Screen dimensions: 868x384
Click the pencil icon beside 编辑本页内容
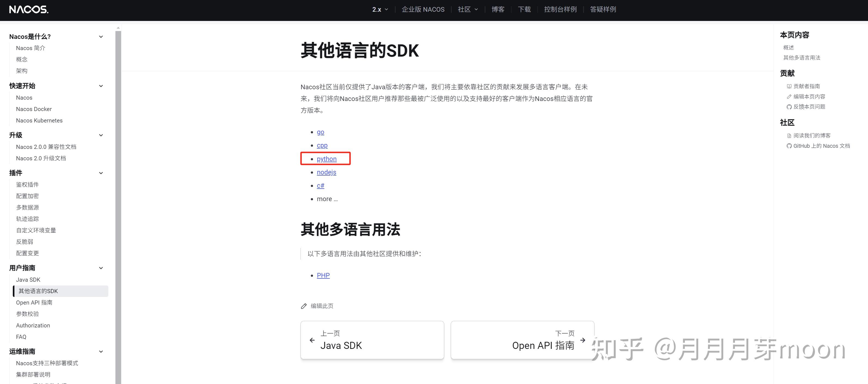pyautogui.click(x=789, y=96)
